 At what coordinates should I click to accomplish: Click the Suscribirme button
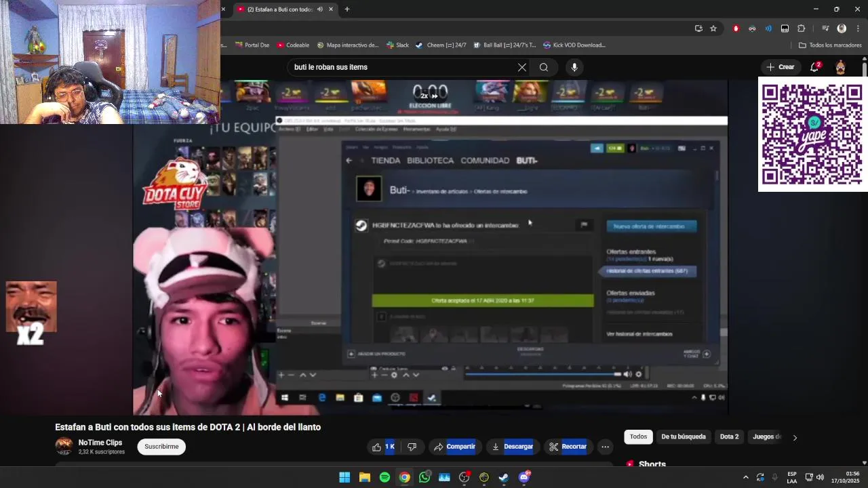(161, 447)
